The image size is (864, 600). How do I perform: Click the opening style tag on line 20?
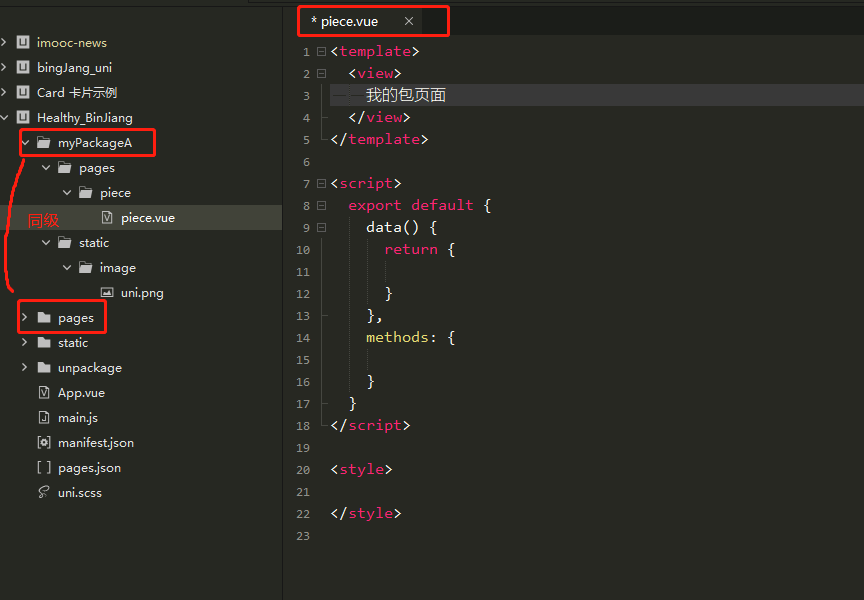point(361,469)
